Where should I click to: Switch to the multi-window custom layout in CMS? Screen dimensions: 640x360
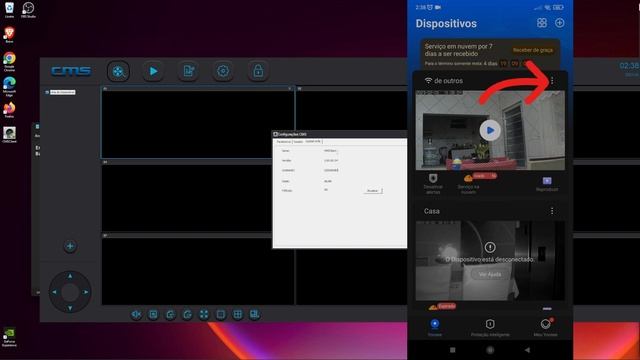pos(255,314)
